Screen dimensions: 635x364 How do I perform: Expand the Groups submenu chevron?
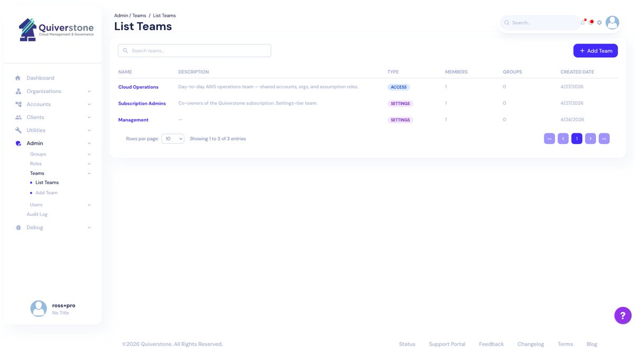pyautogui.click(x=89, y=154)
